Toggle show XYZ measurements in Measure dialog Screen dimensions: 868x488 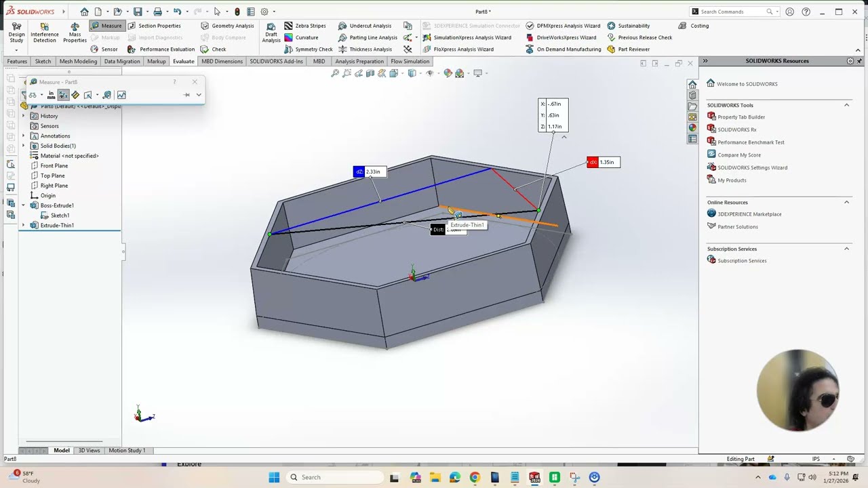[63, 95]
